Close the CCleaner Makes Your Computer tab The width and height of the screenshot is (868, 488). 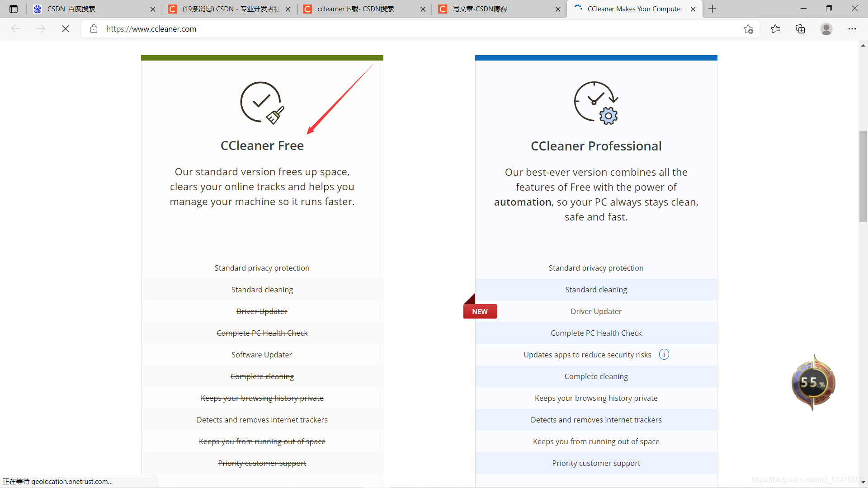tap(693, 9)
